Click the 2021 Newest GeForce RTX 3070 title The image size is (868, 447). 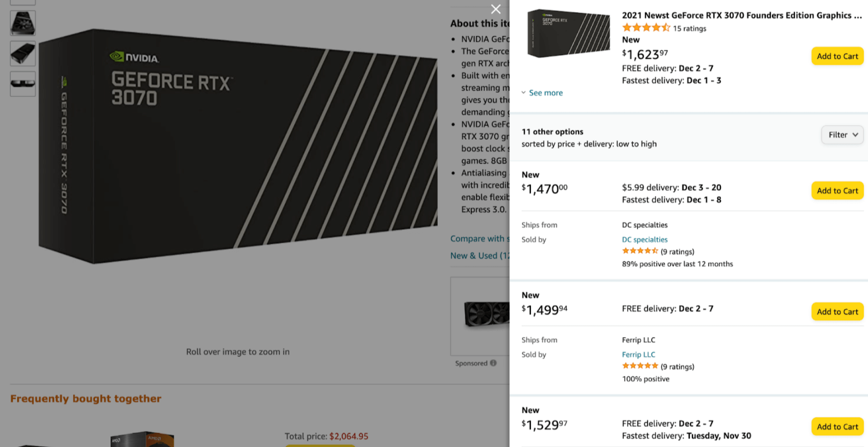click(x=742, y=15)
